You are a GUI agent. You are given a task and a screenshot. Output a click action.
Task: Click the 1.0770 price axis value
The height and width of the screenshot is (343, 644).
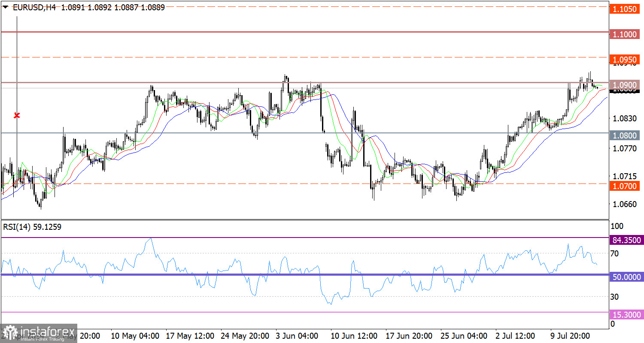tap(624, 148)
